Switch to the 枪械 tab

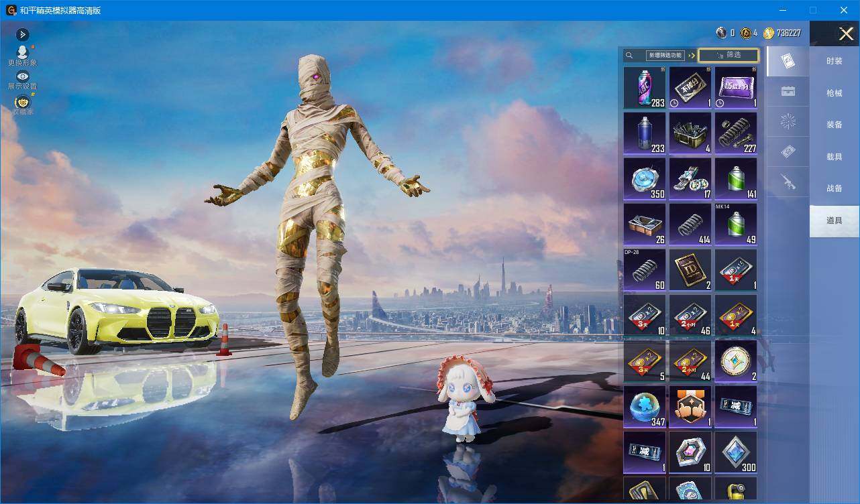[x=835, y=93]
